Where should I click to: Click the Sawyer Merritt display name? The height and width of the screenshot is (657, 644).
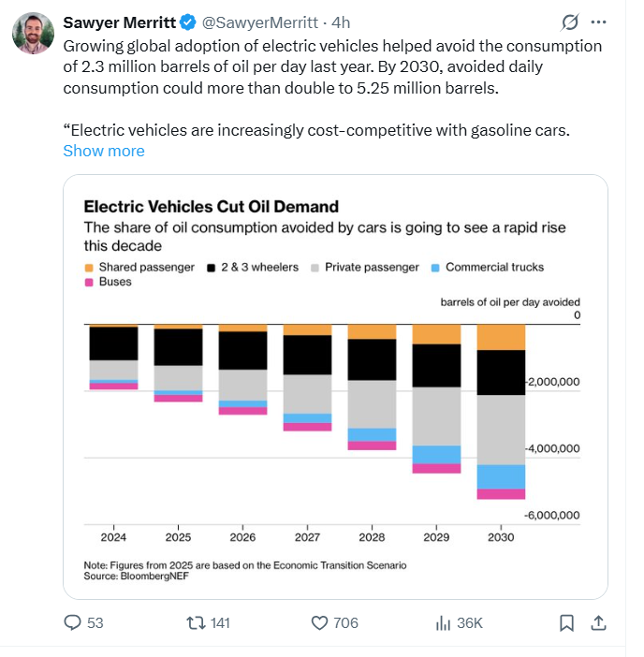click(x=119, y=22)
